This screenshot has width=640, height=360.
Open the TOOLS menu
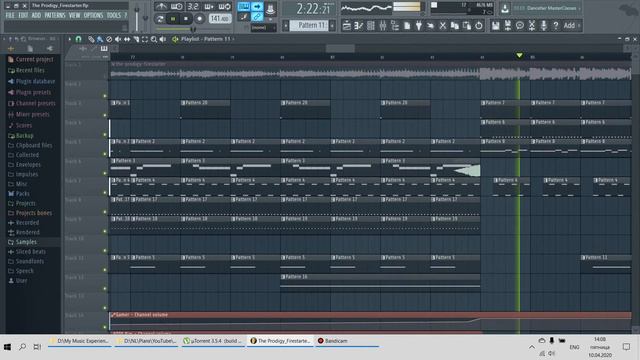pyautogui.click(x=113, y=16)
